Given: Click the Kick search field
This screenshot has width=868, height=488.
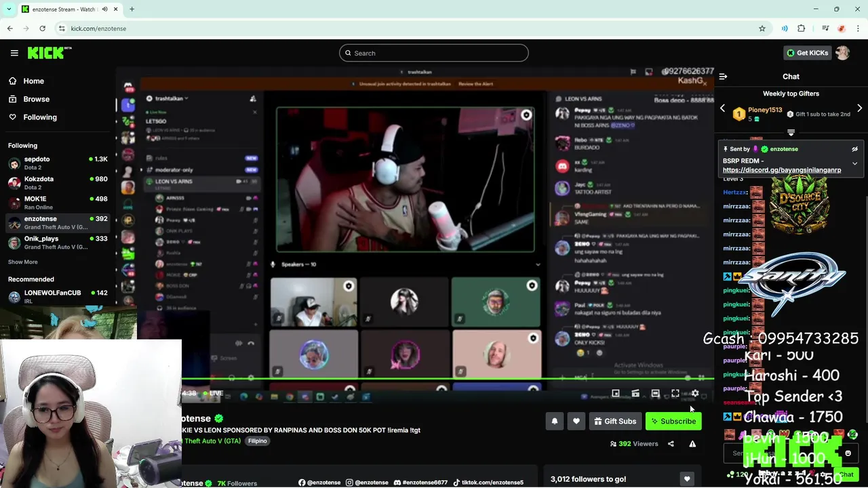Looking at the screenshot, I should [x=434, y=53].
